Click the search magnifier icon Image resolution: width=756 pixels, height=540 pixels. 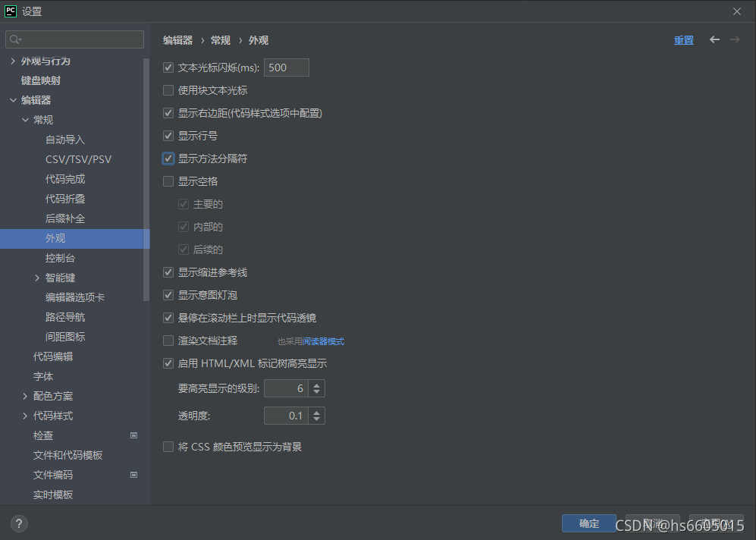click(x=15, y=39)
